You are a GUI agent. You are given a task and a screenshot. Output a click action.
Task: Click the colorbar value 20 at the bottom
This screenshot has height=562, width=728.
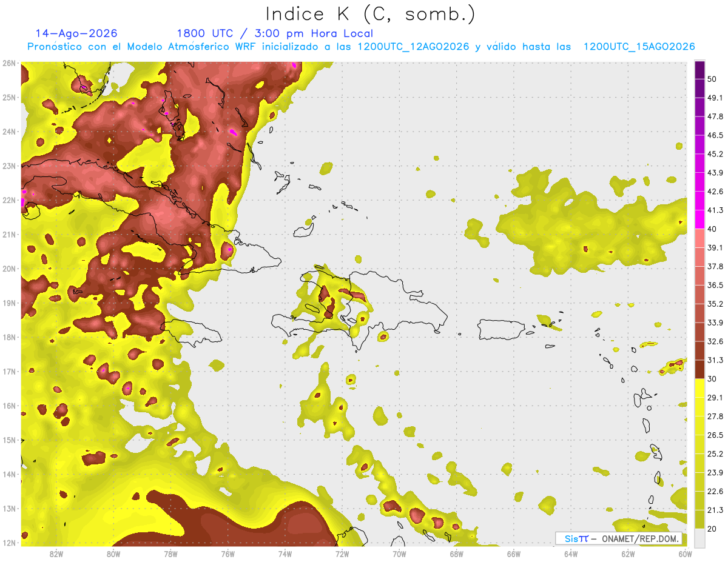click(x=712, y=529)
